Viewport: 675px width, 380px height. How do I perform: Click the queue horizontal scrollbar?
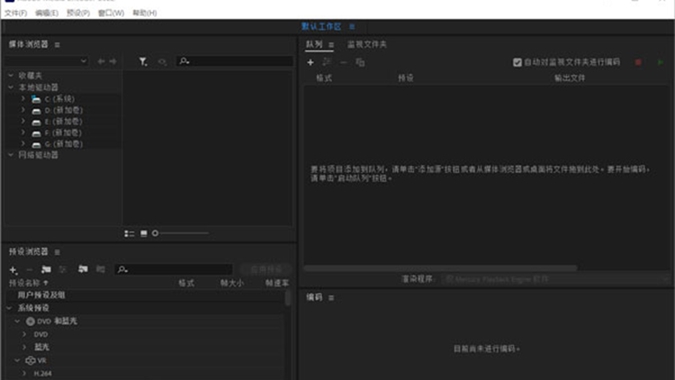coord(440,268)
